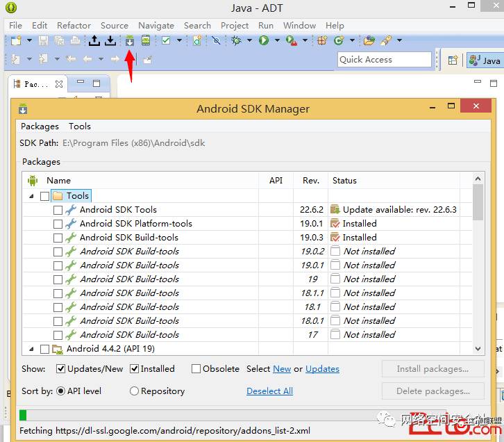Check Android SDK Build-tools 19.0.3 checkbox

[x=58, y=238]
